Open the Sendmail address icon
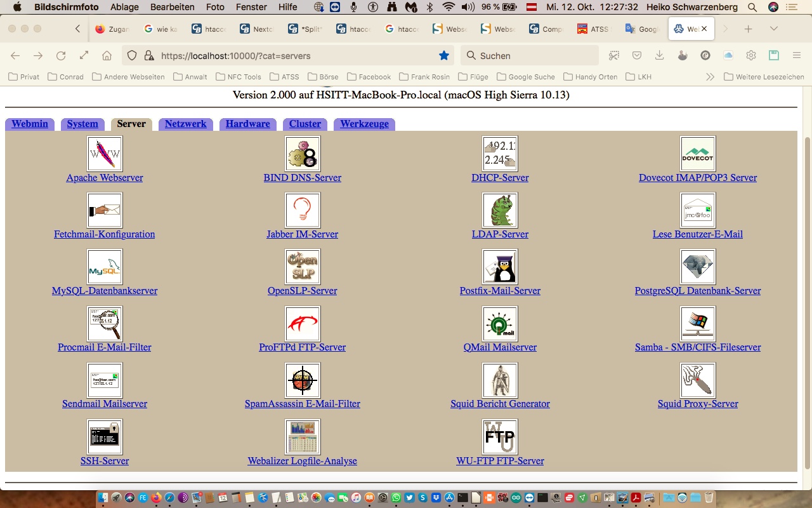Viewport: 812px width, 508px height. [105, 380]
